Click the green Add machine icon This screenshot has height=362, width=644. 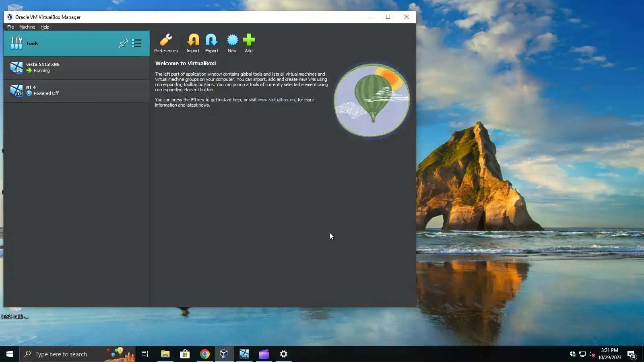tap(249, 43)
